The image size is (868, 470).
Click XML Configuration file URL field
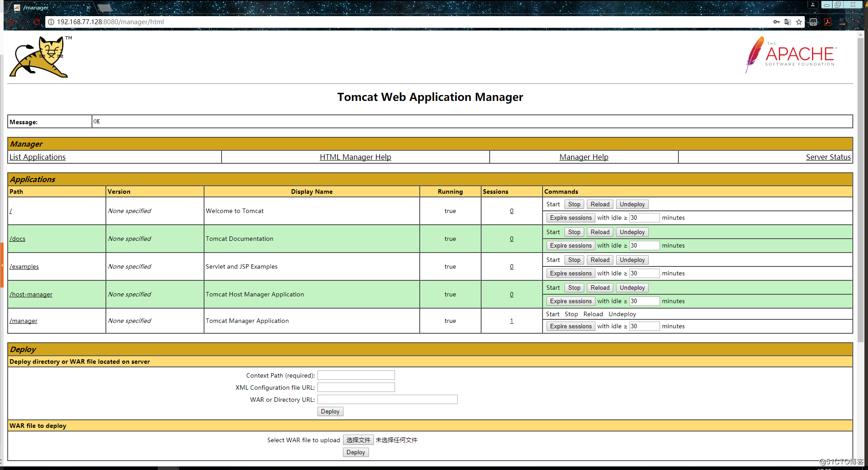tap(356, 387)
